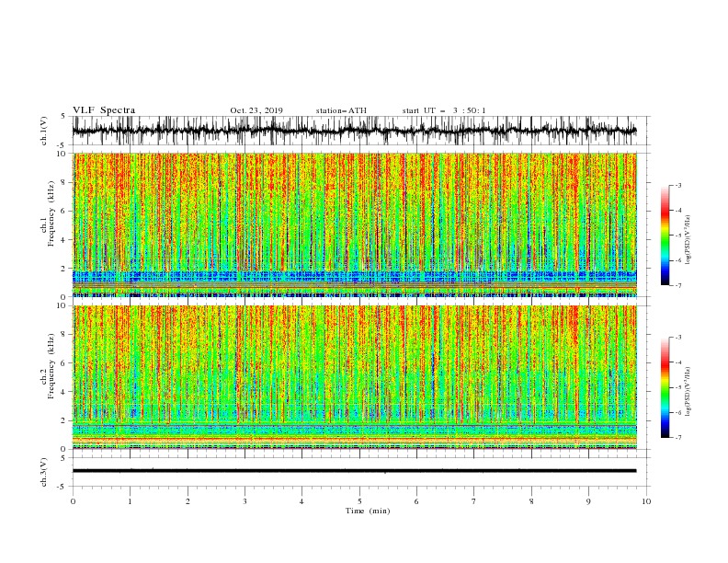Click the ch.1 spectrogram color scale bar
728x563 pixels.
coord(665,236)
